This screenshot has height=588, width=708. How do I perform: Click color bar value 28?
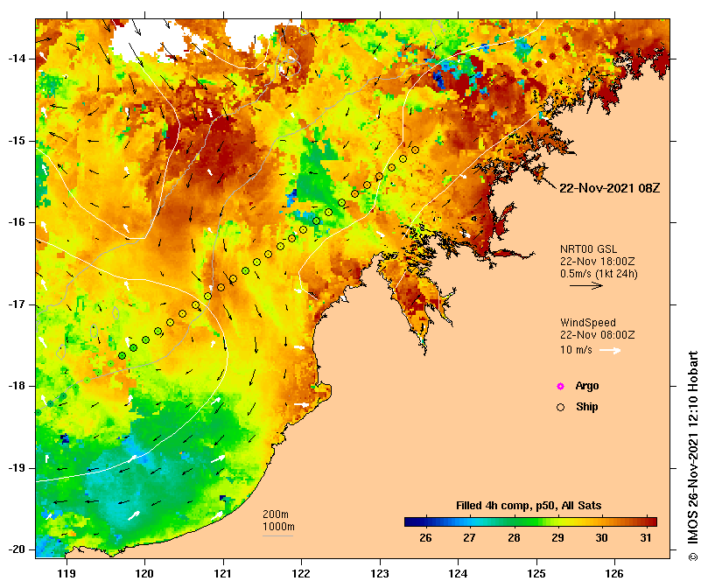click(514, 538)
